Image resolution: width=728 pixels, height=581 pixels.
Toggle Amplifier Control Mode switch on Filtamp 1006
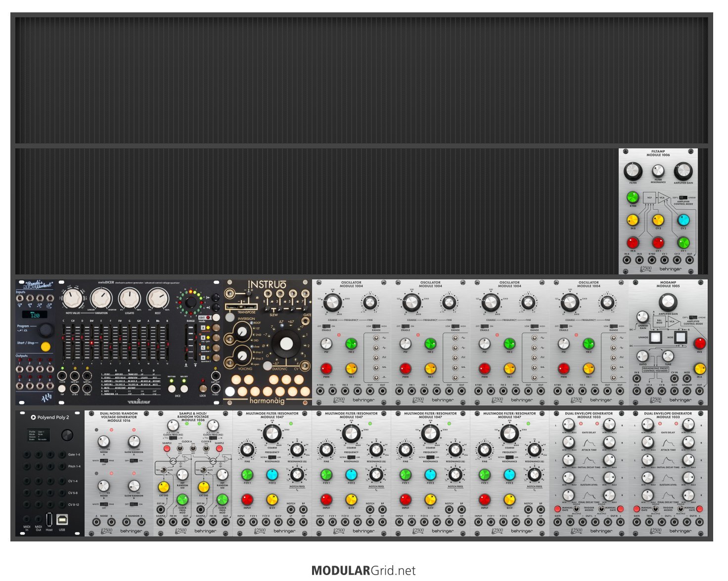click(x=683, y=197)
